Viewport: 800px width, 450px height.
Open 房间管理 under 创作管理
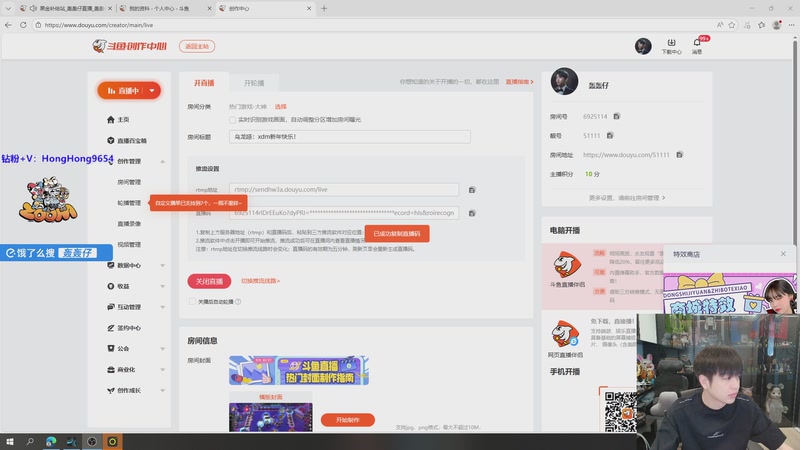pos(129,182)
